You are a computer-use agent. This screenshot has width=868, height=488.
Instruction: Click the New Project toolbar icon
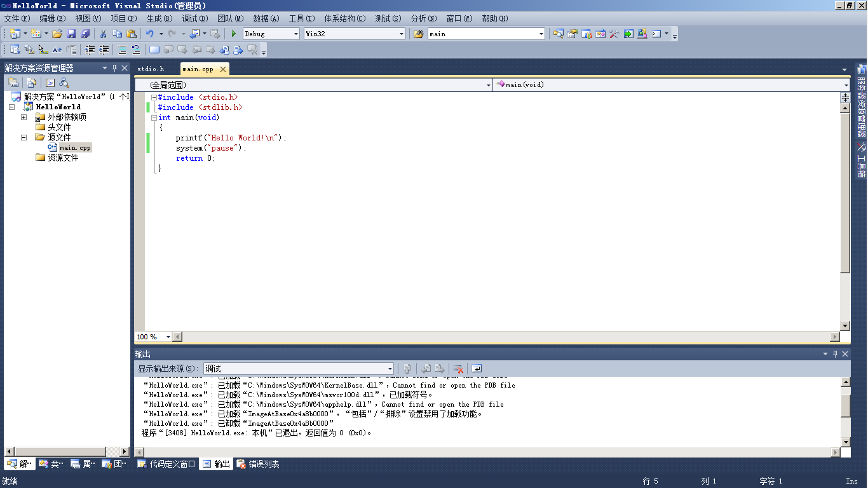click(15, 34)
